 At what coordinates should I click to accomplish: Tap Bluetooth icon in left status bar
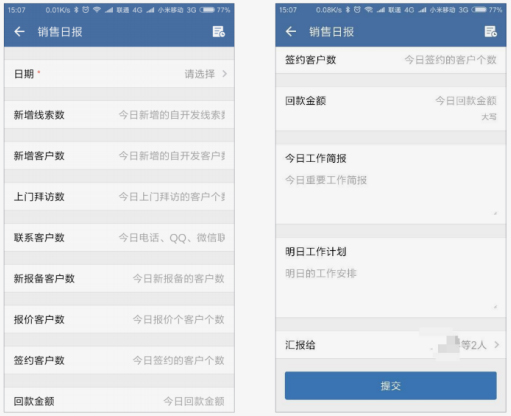point(76,10)
